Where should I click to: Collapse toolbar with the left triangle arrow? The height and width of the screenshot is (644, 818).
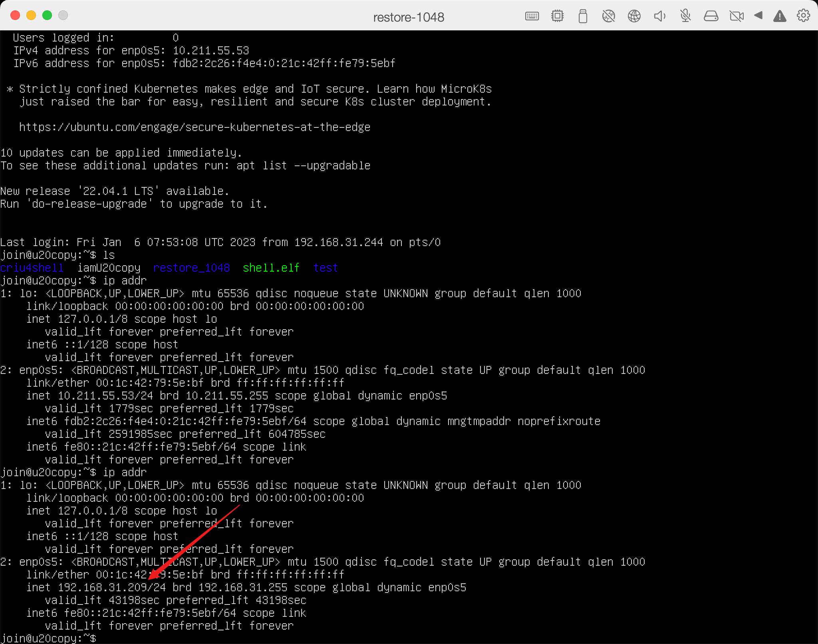click(758, 16)
